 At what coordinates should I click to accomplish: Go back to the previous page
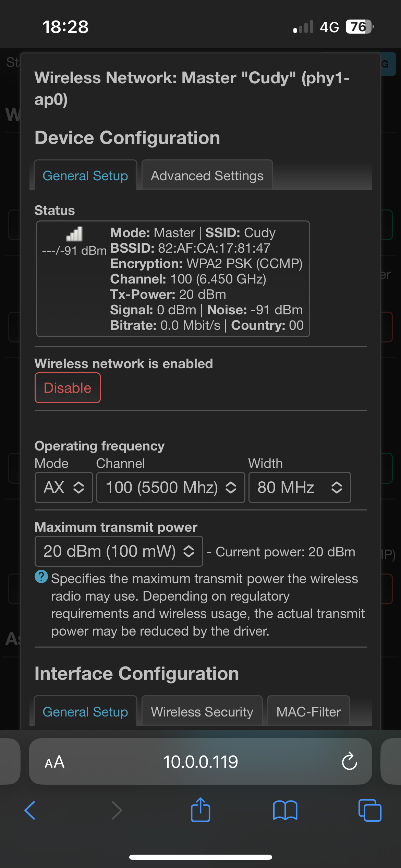coord(30,810)
